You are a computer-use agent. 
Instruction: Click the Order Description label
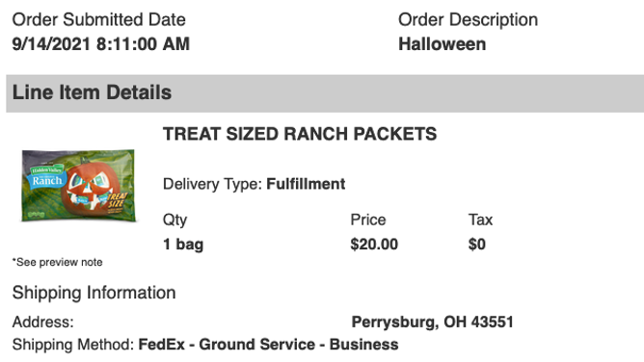469,19
